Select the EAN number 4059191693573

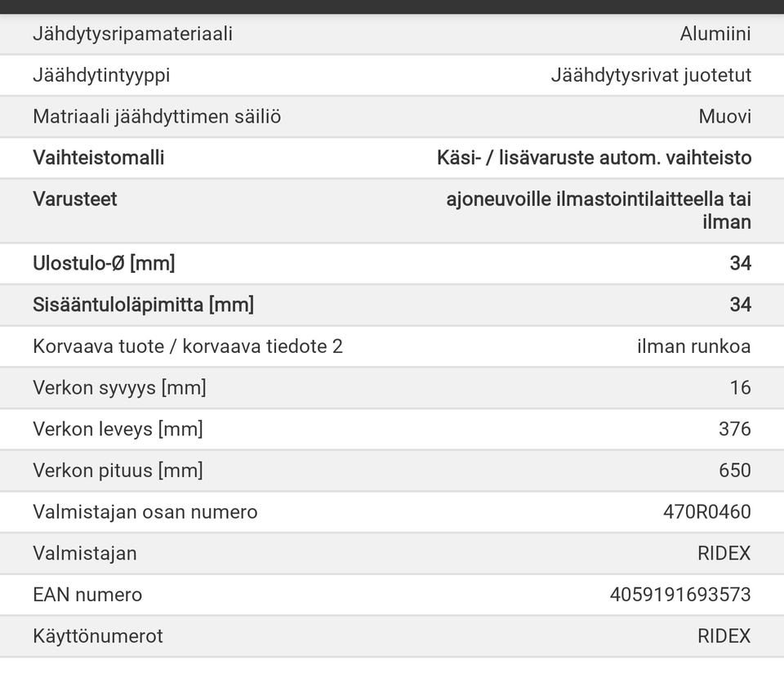[x=679, y=595]
